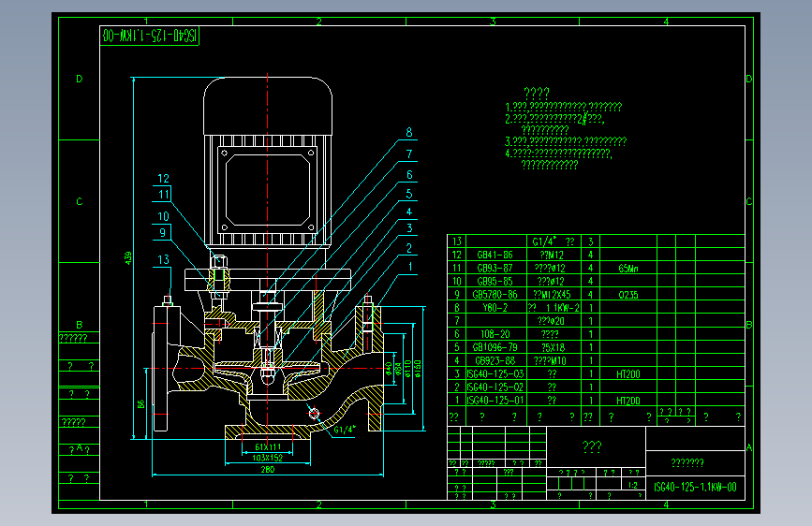Select the 108-20 cell in parts list
812x526 pixels.
tap(495, 334)
